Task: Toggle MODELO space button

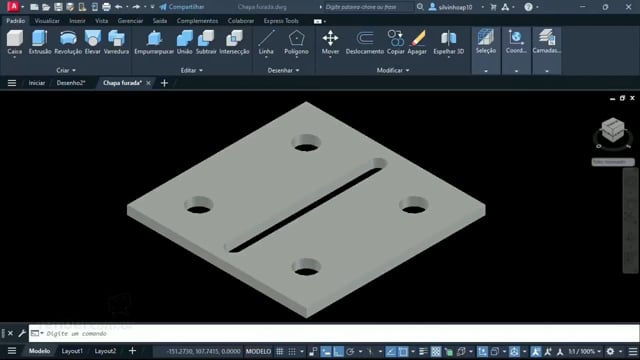Action: coord(258,351)
